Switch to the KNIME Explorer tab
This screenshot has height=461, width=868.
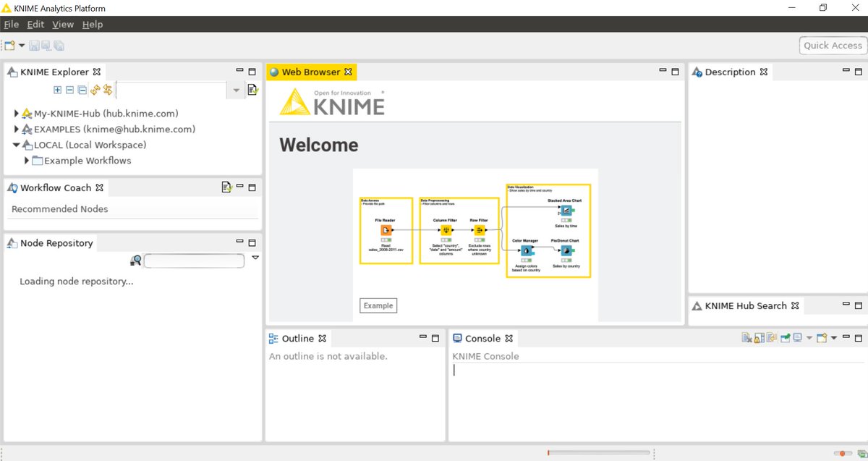pyautogui.click(x=54, y=72)
